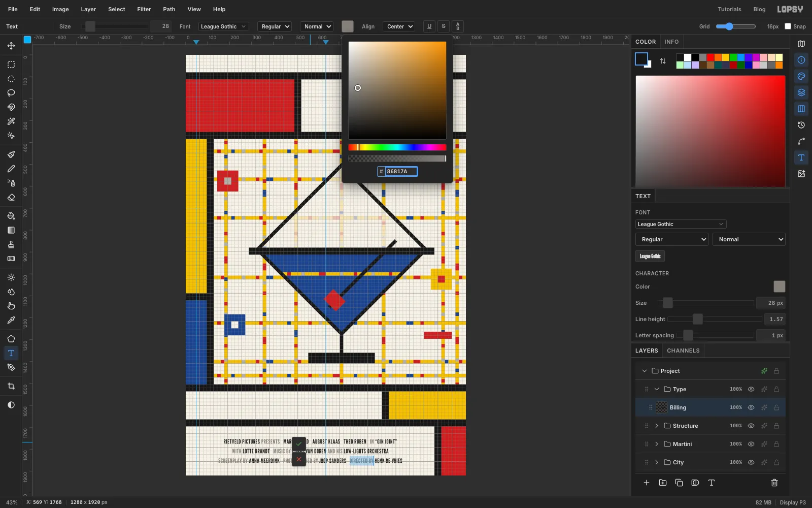Select the Clone Stamp tool

pos(11,244)
